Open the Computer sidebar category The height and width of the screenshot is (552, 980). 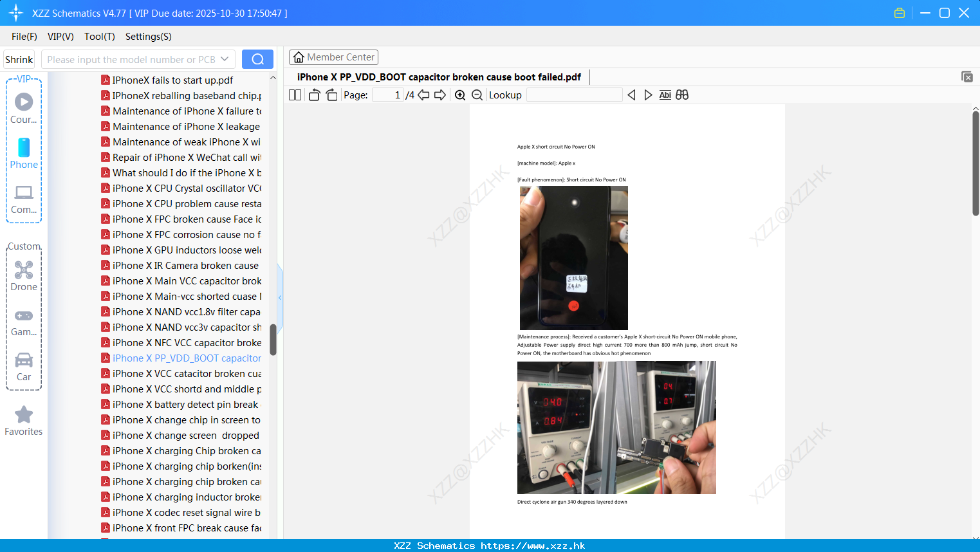(x=24, y=199)
